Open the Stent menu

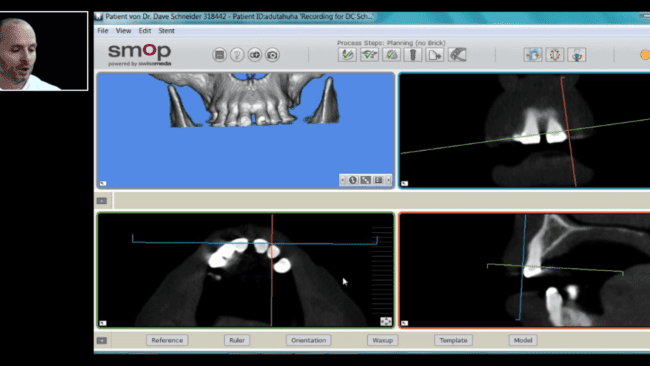166,31
